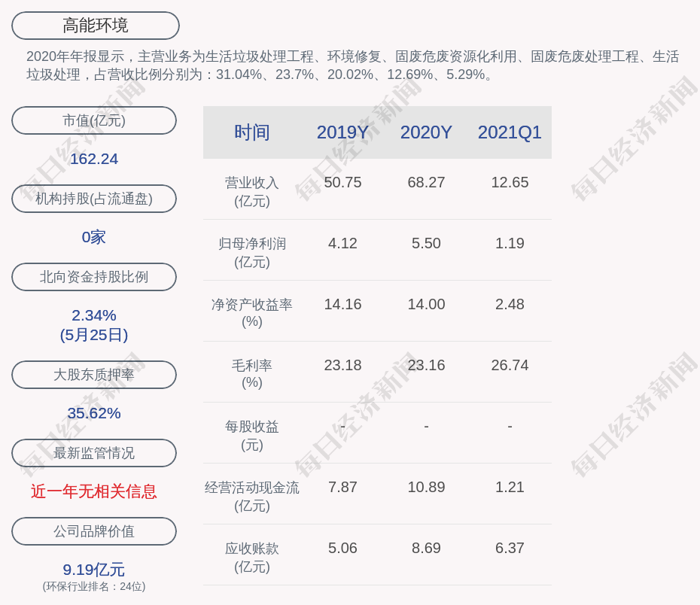Click the 2019Y column header

tap(342, 132)
